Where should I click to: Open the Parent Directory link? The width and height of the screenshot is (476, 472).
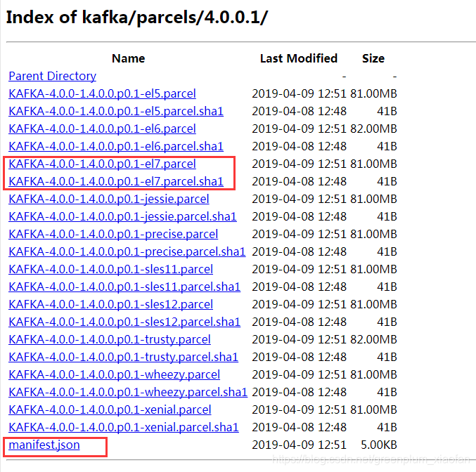(52, 76)
